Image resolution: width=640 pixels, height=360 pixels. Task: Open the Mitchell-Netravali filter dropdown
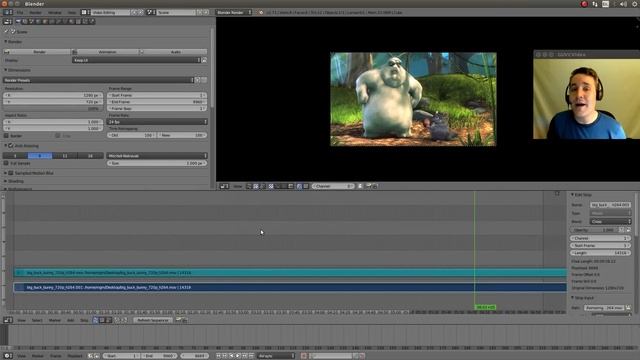(157, 156)
